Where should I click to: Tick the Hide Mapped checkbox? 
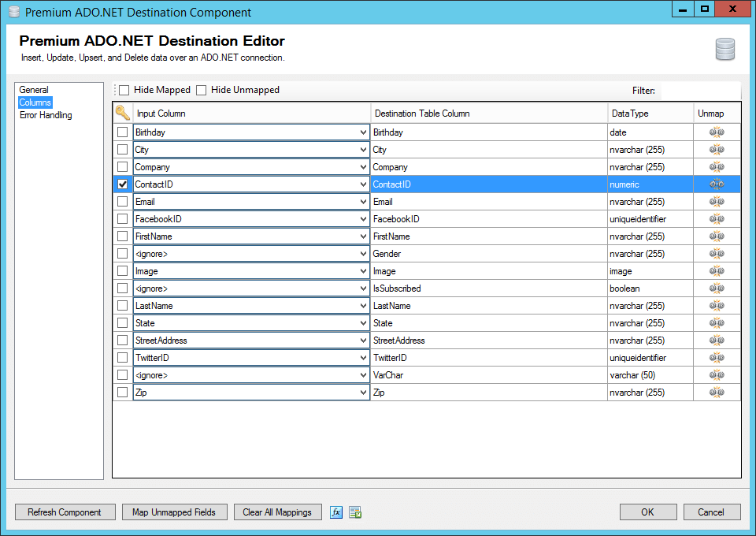[124, 90]
